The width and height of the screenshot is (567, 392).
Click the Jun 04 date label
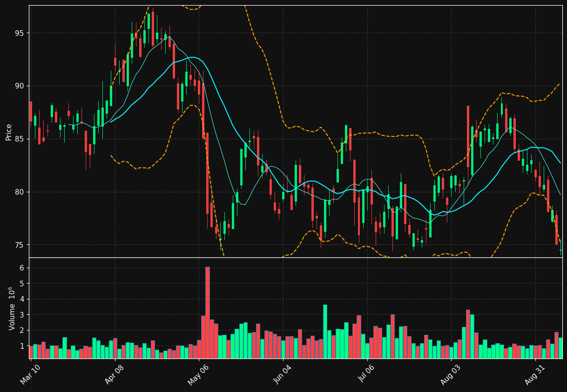tap(282, 374)
